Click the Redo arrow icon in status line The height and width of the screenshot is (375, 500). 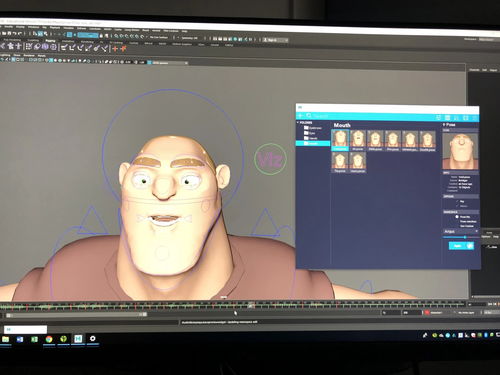[x=20, y=33]
